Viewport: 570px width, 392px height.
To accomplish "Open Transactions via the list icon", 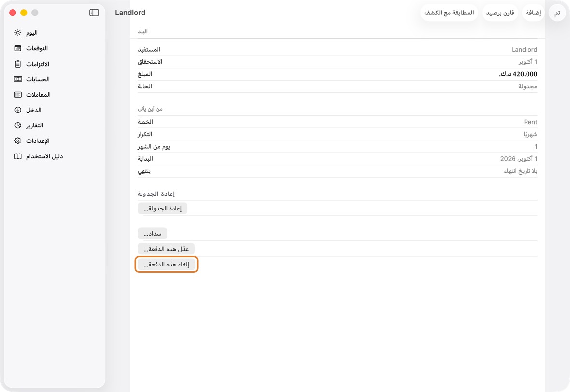I will point(18,95).
